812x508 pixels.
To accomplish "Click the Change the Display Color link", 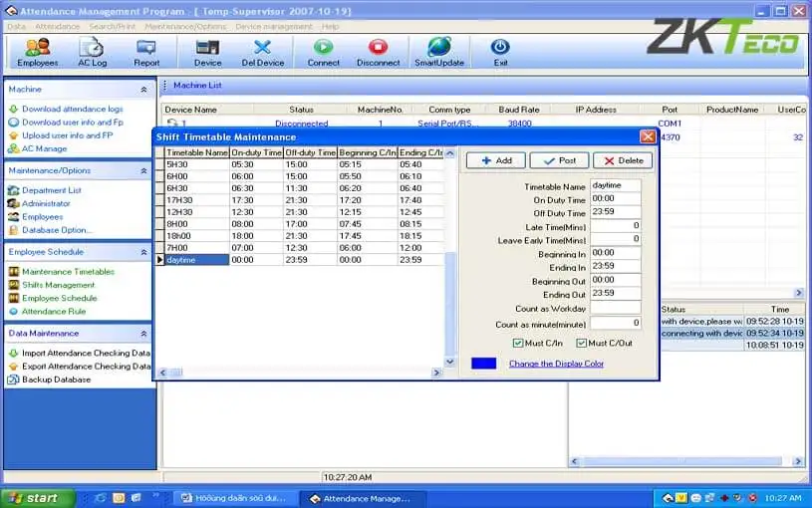I will tap(556, 364).
